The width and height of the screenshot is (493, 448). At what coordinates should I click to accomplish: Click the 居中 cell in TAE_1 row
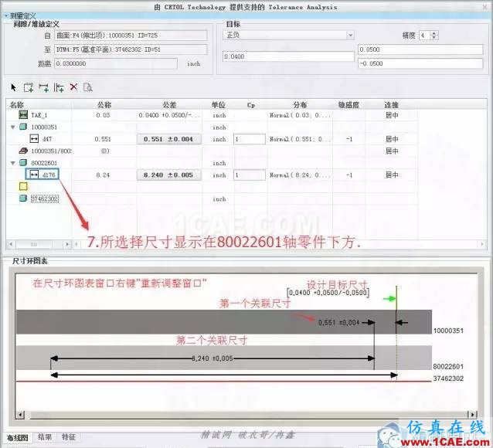tap(392, 115)
